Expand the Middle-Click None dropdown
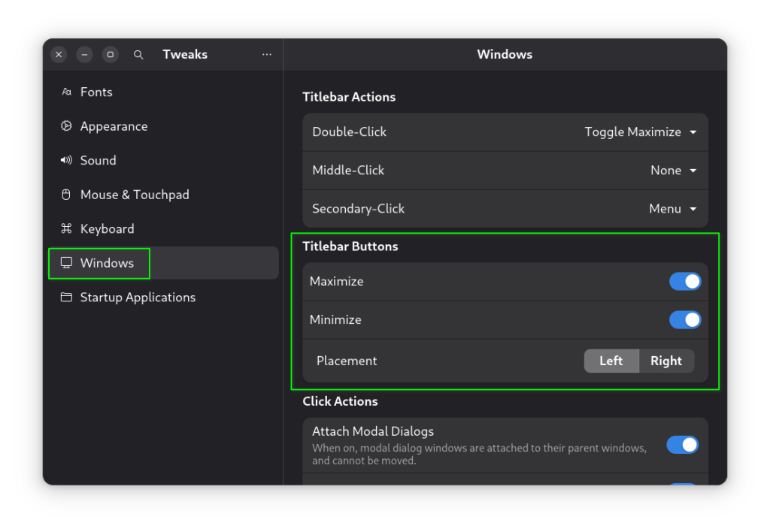 click(673, 171)
